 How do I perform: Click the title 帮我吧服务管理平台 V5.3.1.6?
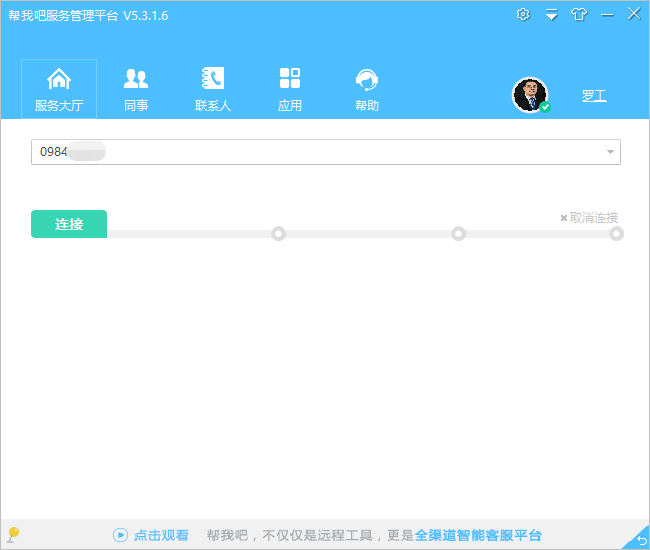pos(88,16)
